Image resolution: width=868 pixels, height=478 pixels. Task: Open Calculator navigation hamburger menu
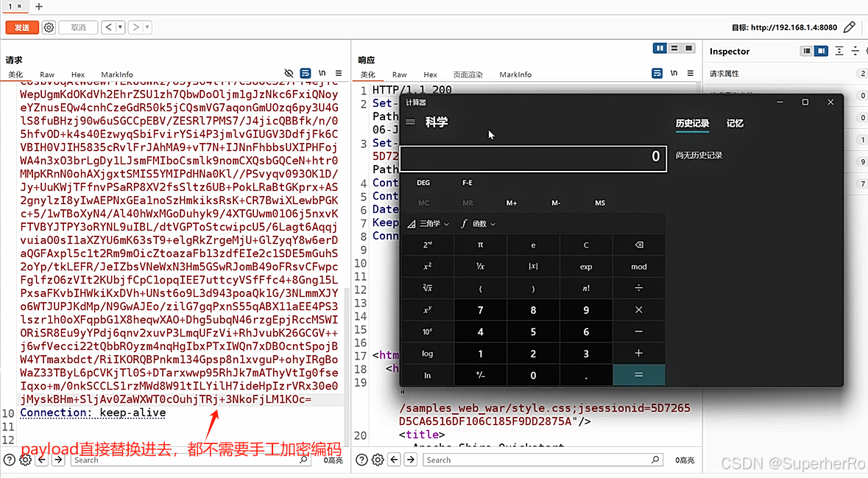click(410, 122)
